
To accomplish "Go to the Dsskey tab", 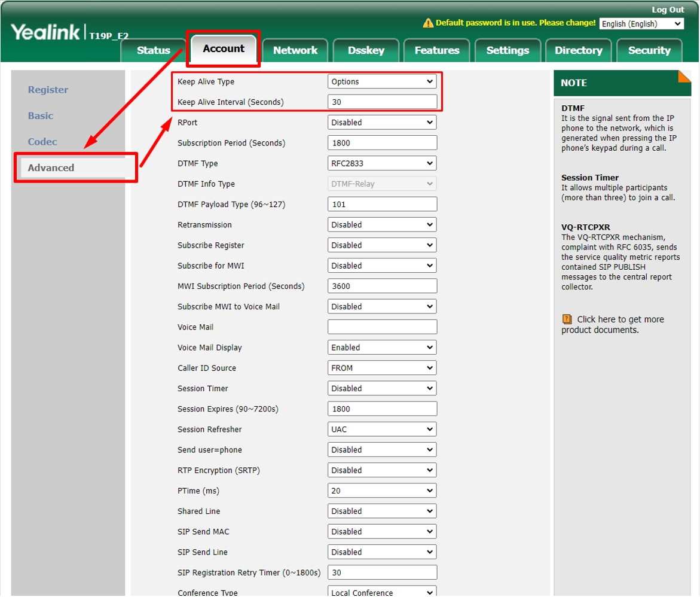I will click(366, 50).
